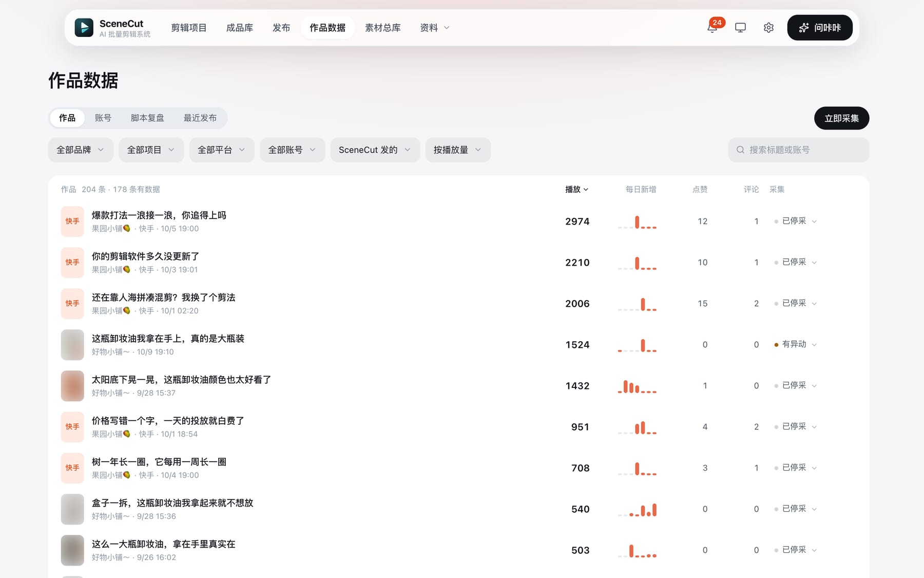The image size is (924, 578).
Task: Click the monitor display icon
Action: click(740, 28)
